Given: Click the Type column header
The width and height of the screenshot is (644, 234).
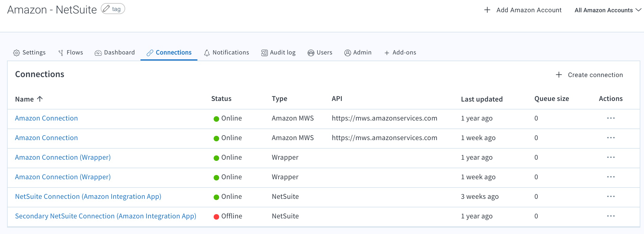Looking at the screenshot, I should (279, 98).
